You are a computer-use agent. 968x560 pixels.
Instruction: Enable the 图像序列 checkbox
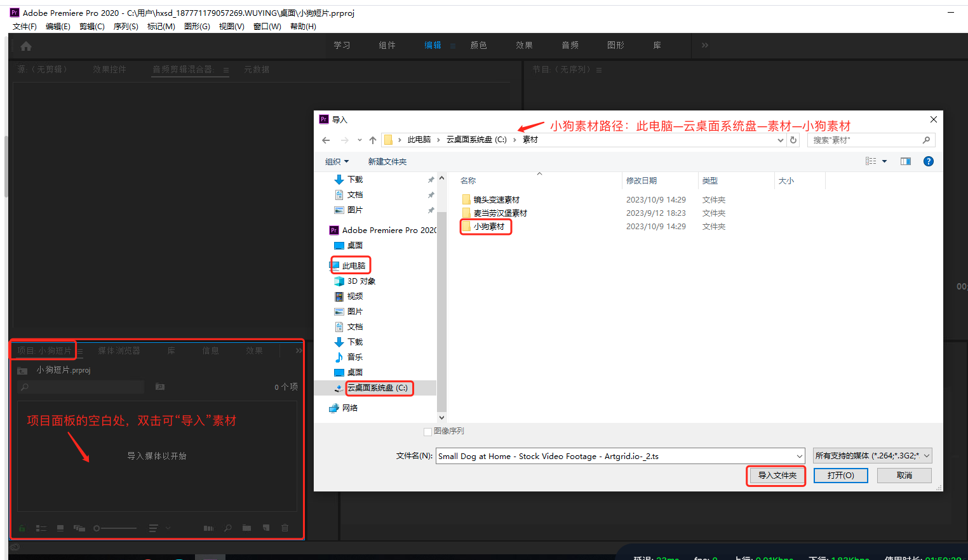coord(427,432)
